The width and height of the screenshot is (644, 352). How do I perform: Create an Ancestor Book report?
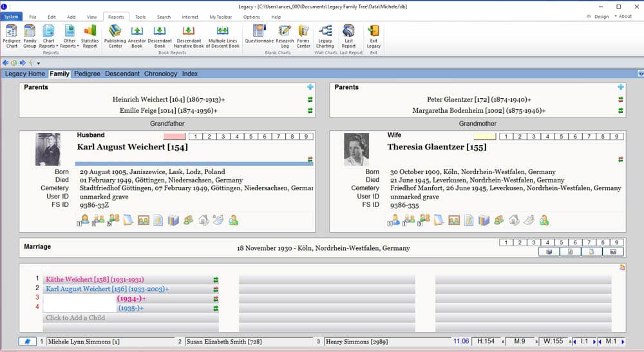coord(137,36)
